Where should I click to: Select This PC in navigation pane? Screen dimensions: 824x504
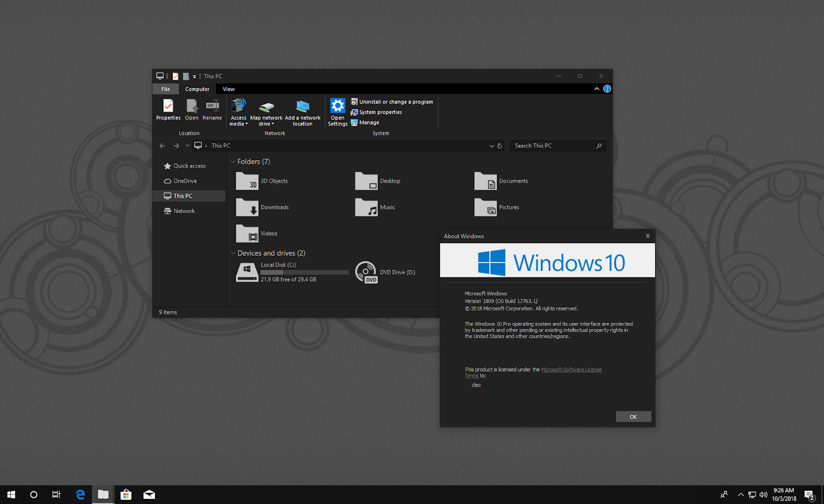(x=189, y=196)
